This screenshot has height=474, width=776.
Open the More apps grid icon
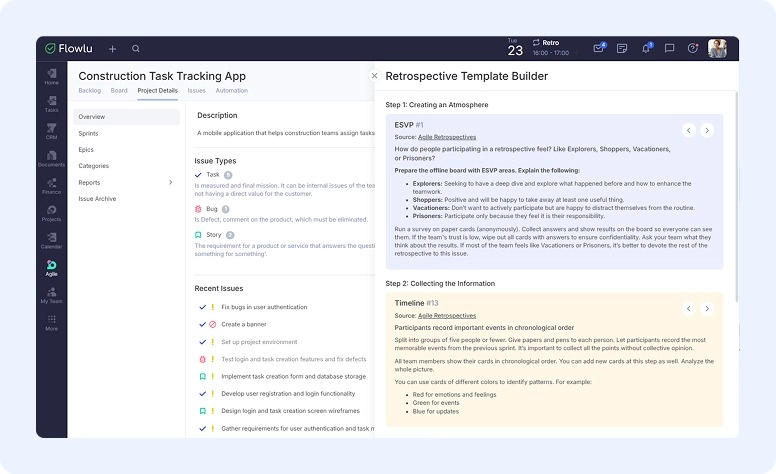tap(51, 323)
